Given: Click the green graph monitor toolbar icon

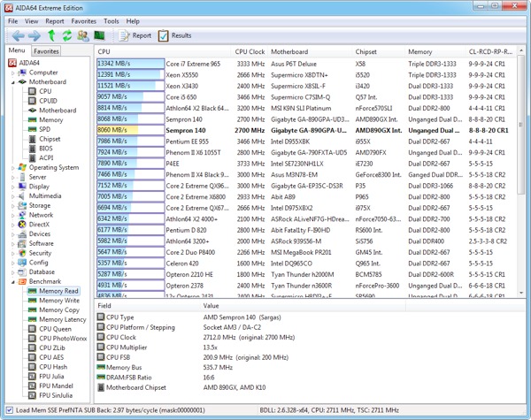Looking at the screenshot, I should (x=100, y=36).
